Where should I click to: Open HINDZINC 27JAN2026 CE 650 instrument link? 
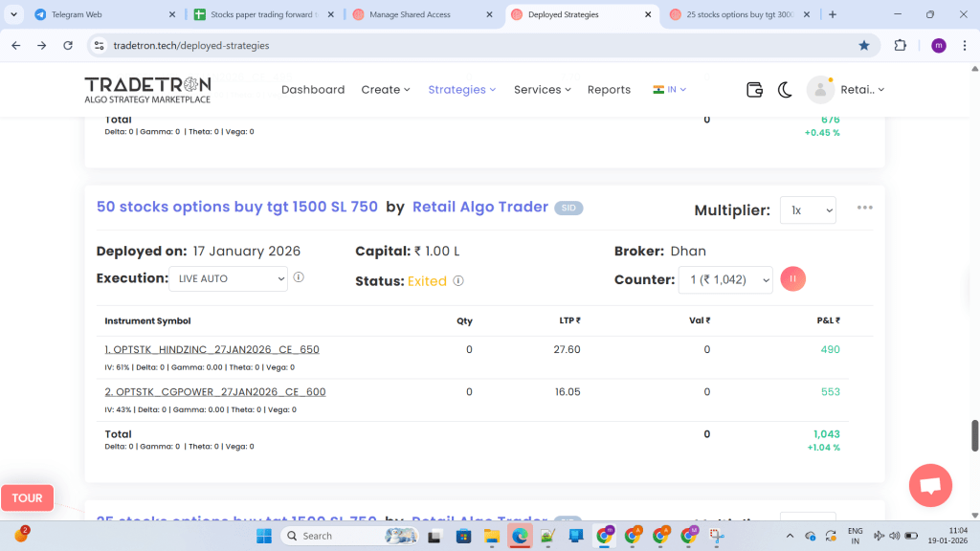(x=212, y=349)
